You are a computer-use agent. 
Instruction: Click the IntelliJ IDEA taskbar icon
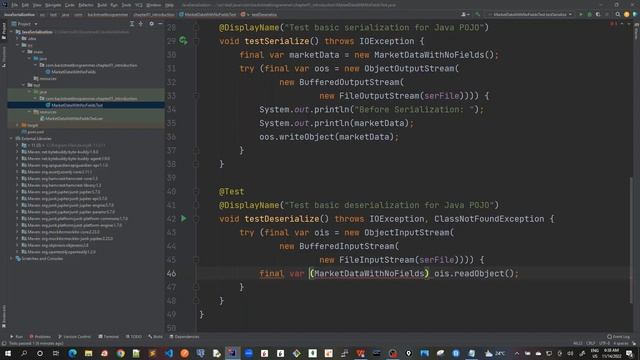tap(232, 353)
